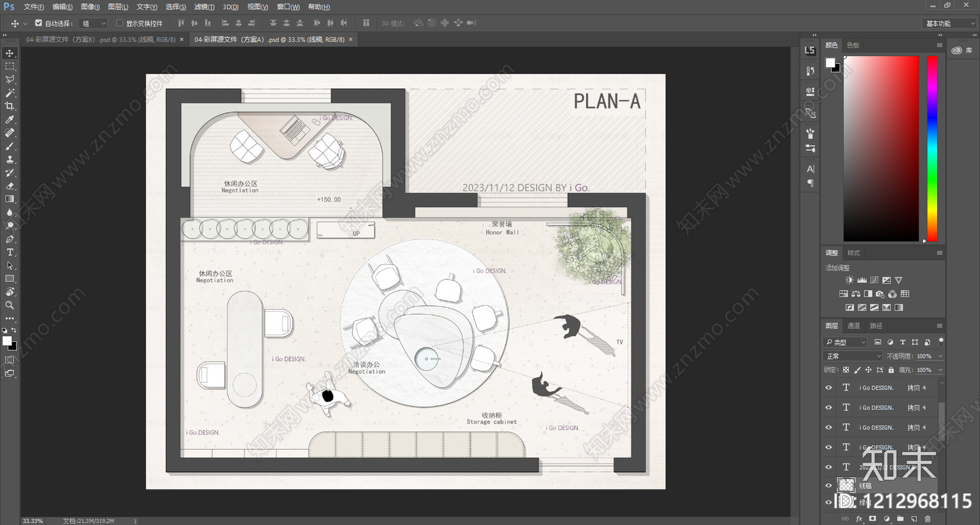The height and width of the screenshot is (525, 980).
Task: Add a Color Balance adjustment
Action: 856,294
